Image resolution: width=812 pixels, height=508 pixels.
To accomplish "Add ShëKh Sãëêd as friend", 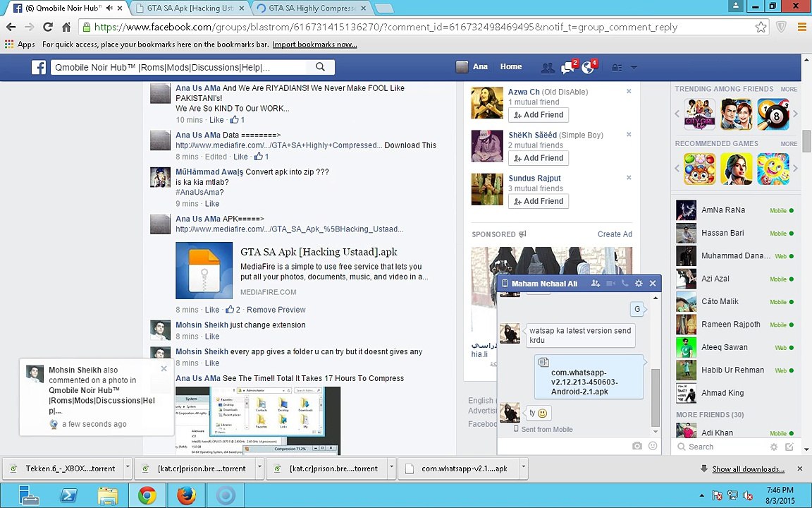I will pyautogui.click(x=539, y=157).
